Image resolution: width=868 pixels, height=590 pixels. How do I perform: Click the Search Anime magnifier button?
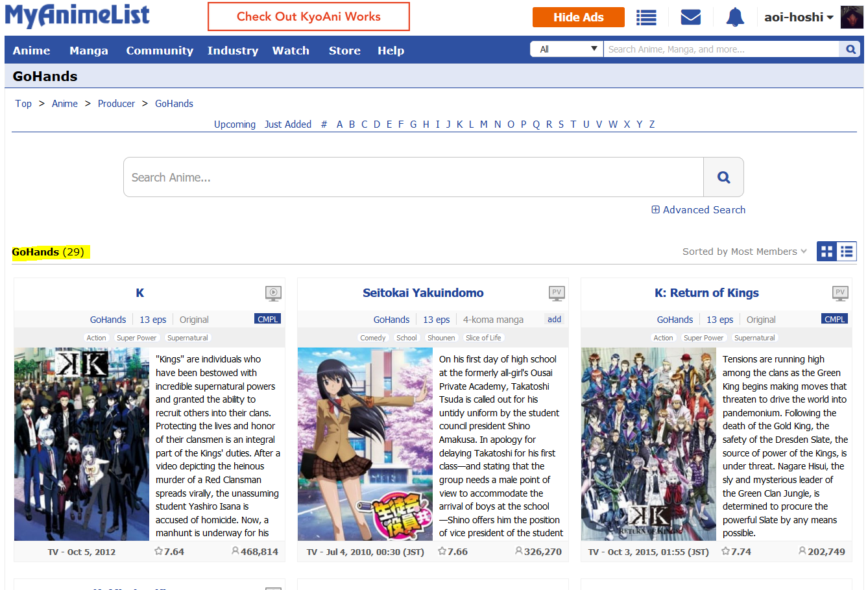point(723,177)
